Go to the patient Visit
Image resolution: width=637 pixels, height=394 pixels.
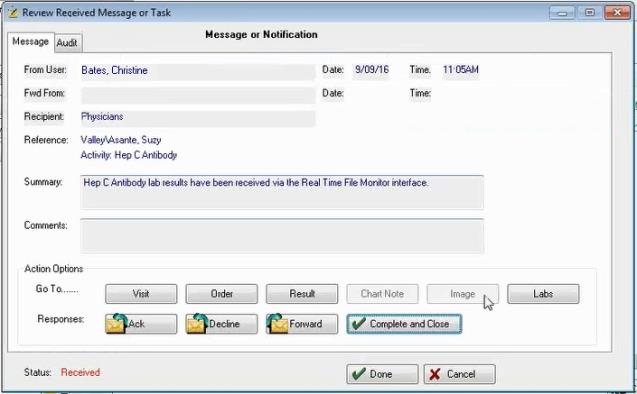(x=141, y=294)
